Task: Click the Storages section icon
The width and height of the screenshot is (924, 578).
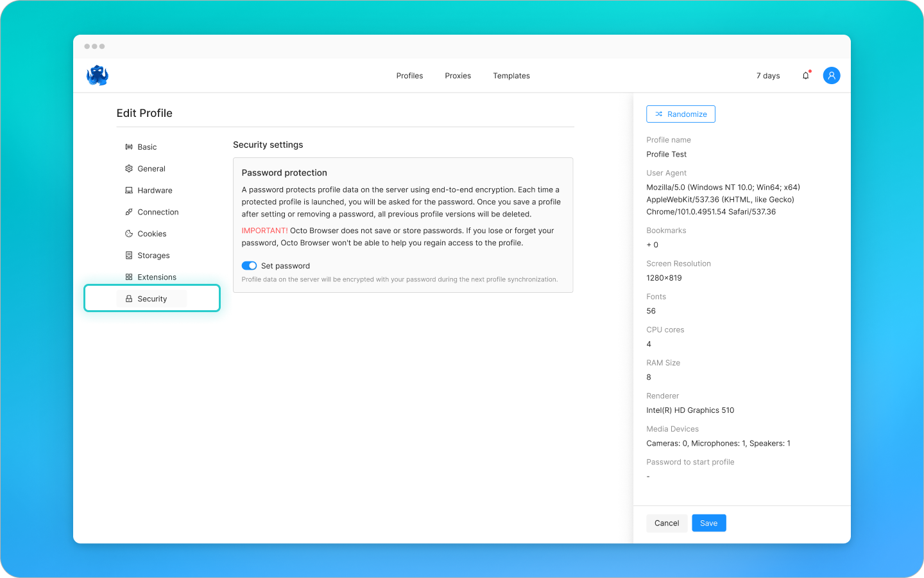Action: 129,255
